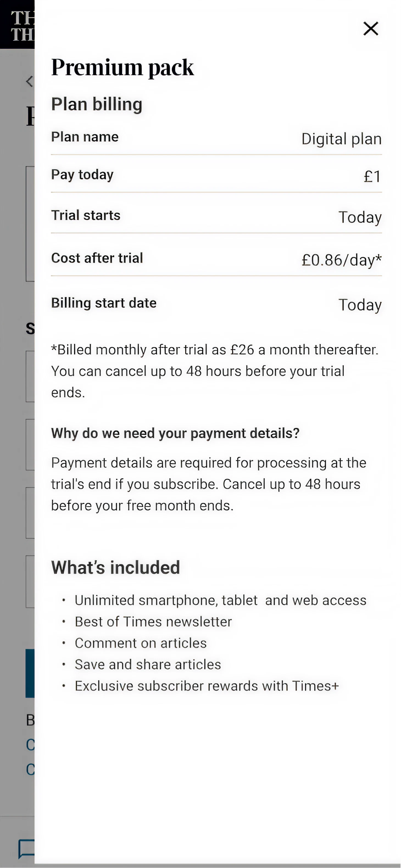Click 'Unlimited smartphone, tablet and web access'
This screenshot has width=401, height=868.
(x=221, y=600)
